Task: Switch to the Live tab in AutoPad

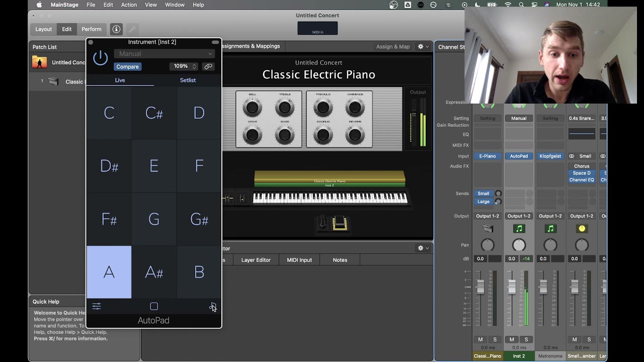Action: click(x=120, y=80)
